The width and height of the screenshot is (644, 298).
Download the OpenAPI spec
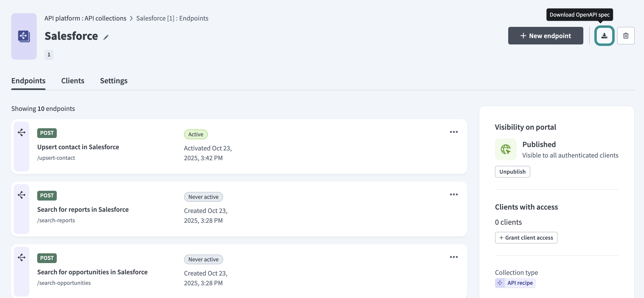pyautogui.click(x=604, y=36)
